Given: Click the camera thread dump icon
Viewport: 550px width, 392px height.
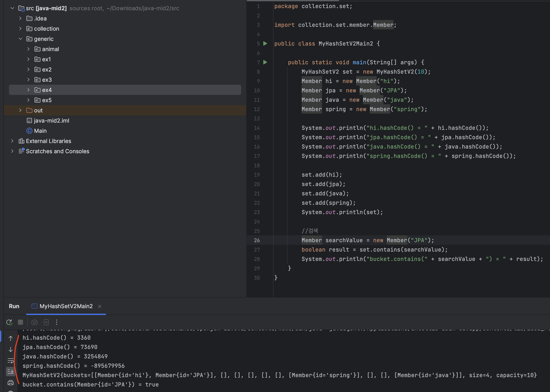Looking at the screenshot, I should [35, 322].
